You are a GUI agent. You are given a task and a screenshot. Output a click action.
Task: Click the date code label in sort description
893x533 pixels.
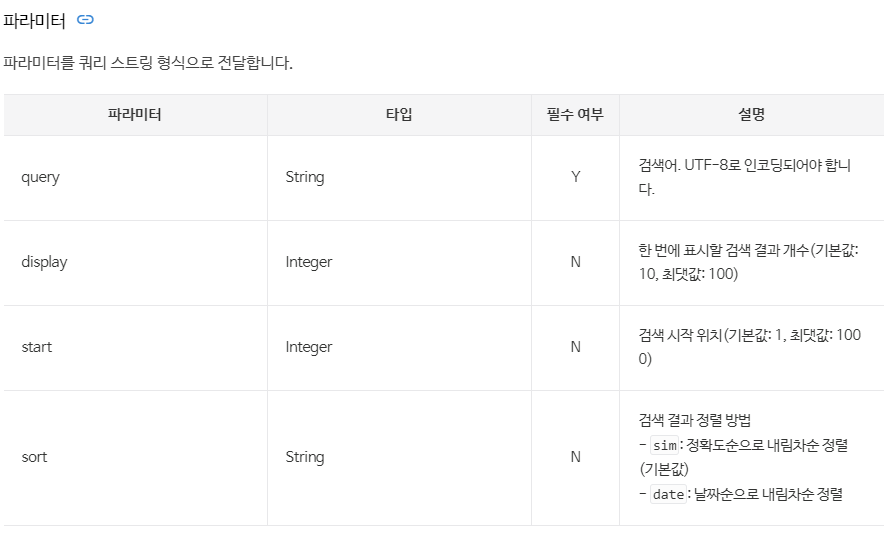tap(668, 494)
